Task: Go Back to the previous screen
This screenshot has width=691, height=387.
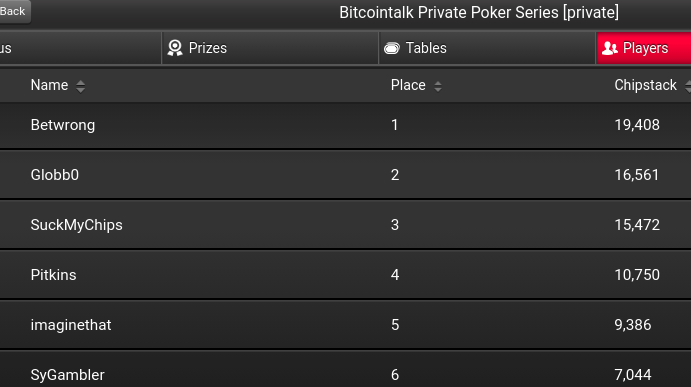Action: tap(13, 11)
